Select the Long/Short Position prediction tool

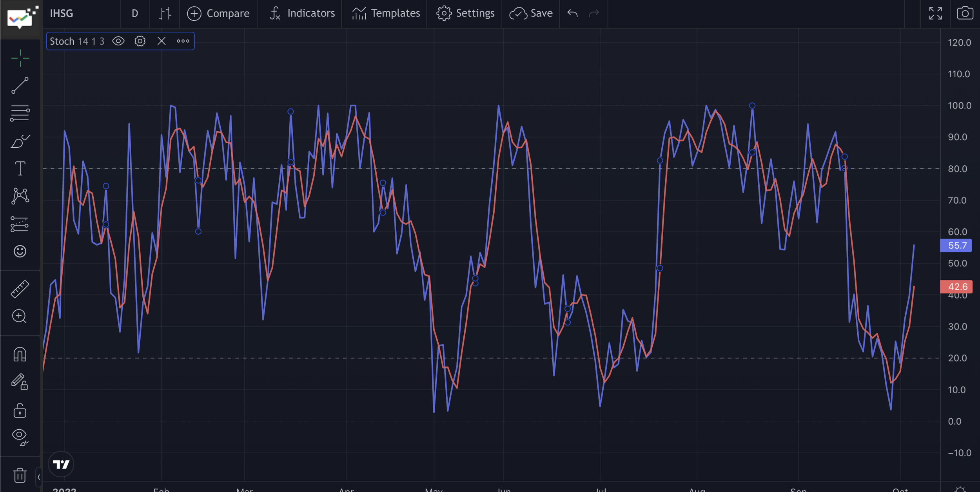pos(20,223)
